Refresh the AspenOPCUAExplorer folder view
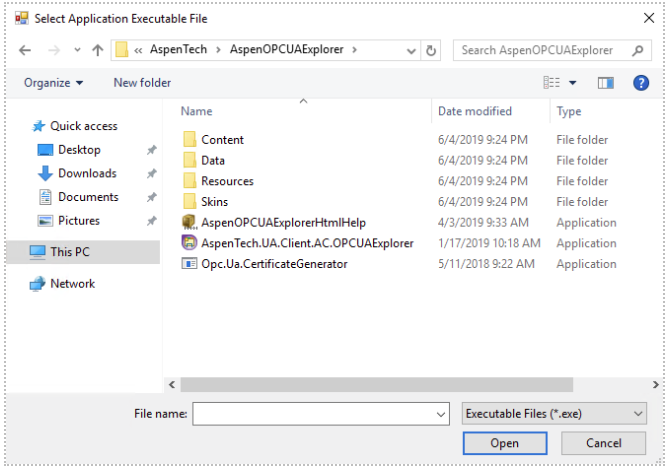Image resolution: width=667 pixels, height=470 pixels. (430, 51)
